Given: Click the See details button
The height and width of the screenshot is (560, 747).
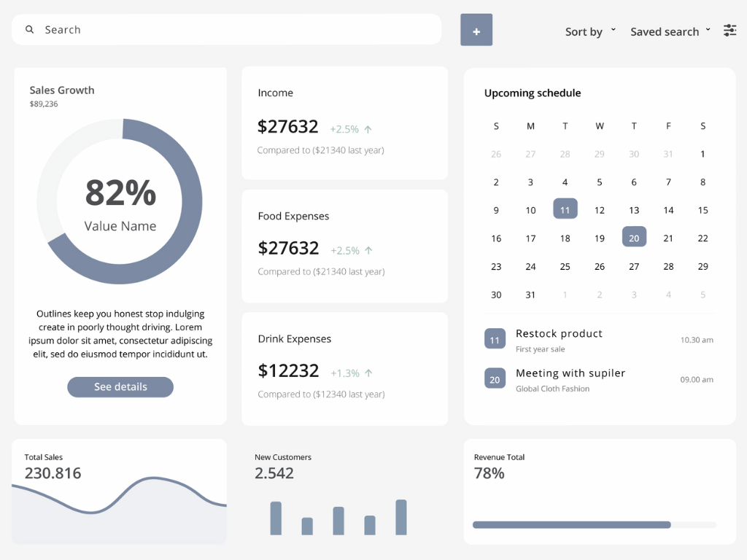Looking at the screenshot, I should click(x=120, y=387).
